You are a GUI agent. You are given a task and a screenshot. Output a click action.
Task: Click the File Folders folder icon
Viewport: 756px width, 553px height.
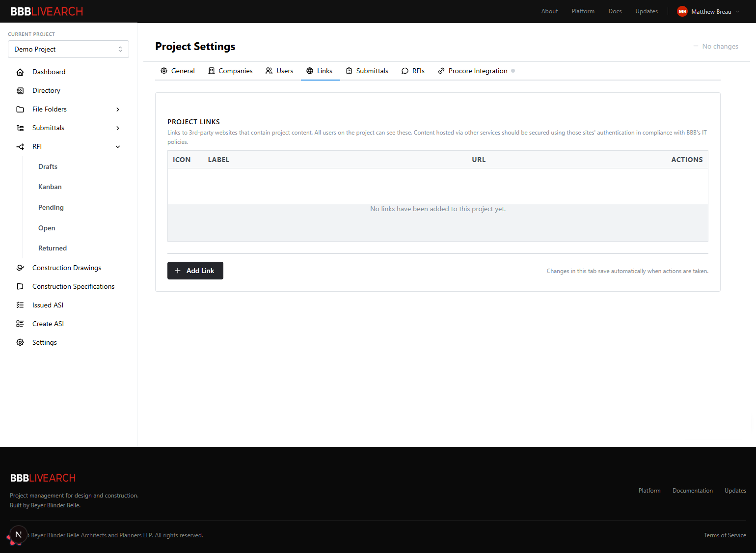pyautogui.click(x=20, y=110)
